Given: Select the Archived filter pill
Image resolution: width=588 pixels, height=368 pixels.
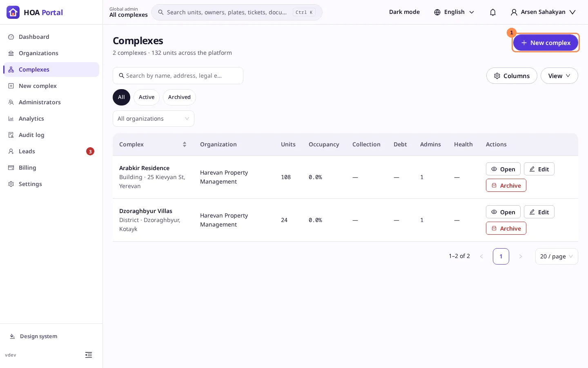Looking at the screenshot, I should (x=179, y=97).
